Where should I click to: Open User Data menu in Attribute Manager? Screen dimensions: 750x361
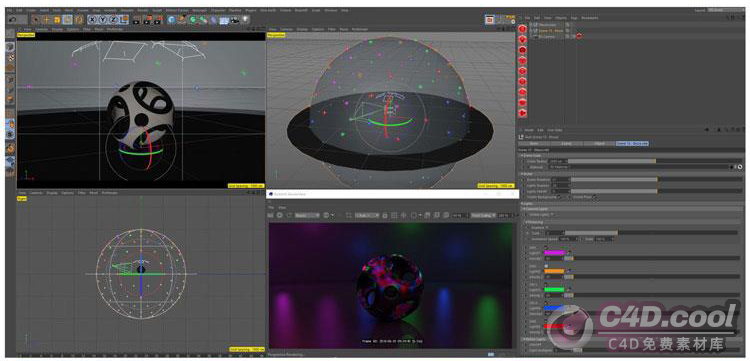(x=554, y=130)
